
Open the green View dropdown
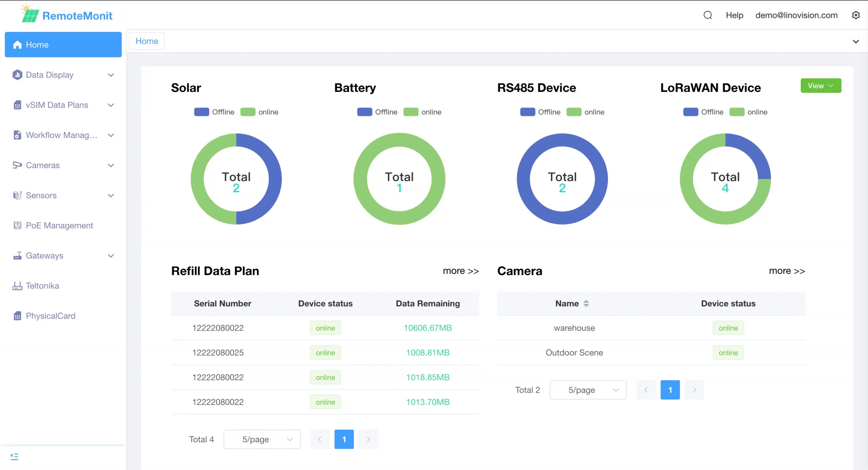(x=821, y=86)
